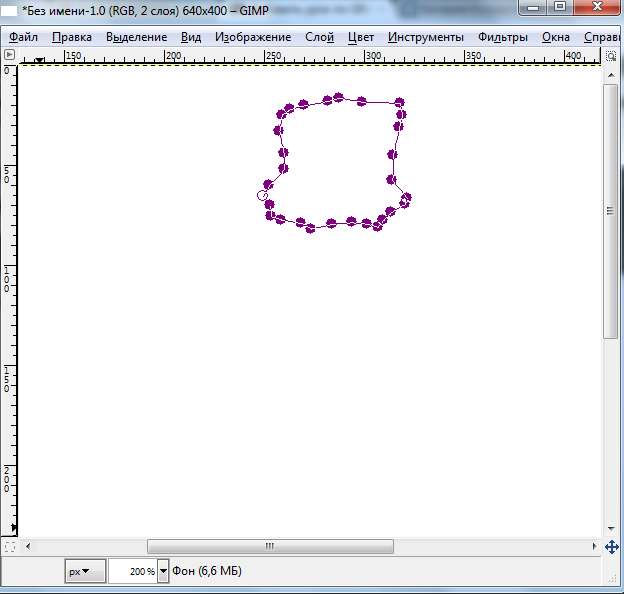The width and height of the screenshot is (624, 594).
Task: Open the Файл menu
Action: [23, 37]
